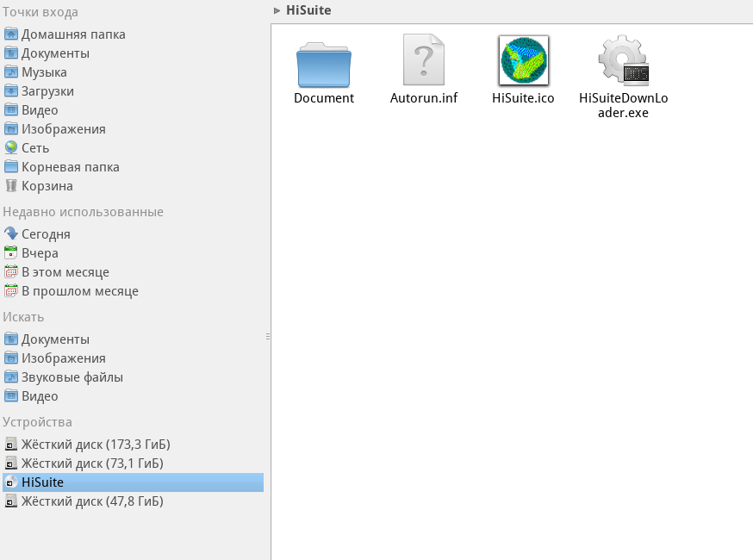Expand the HiSuite breadcrumb arrow
This screenshot has height=560, width=753.
coord(277,10)
